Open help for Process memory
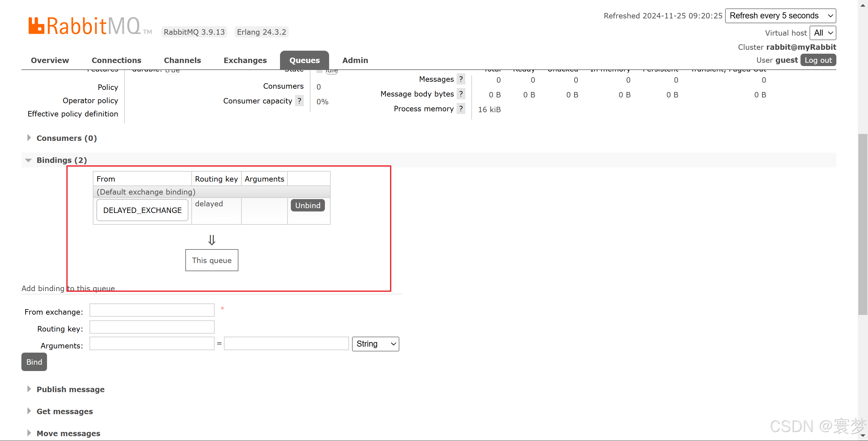The height and width of the screenshot is (441, 868). coord(461,109)
